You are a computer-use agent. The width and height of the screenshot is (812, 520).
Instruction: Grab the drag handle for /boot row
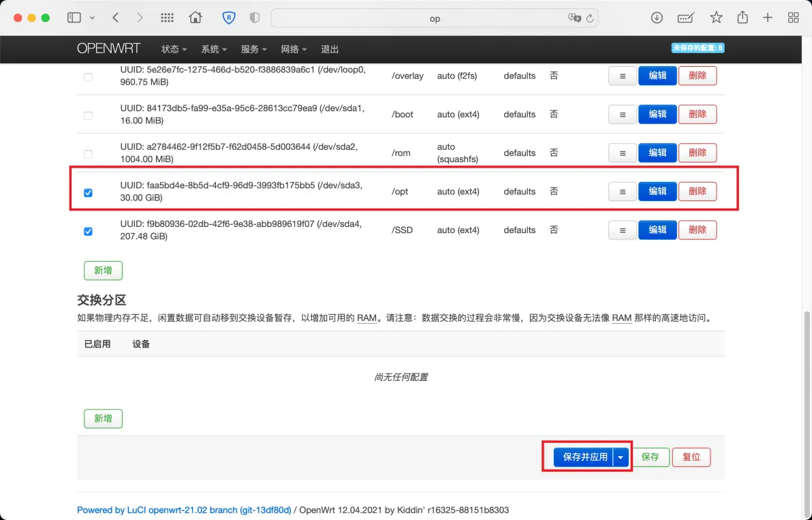point(622,114)
